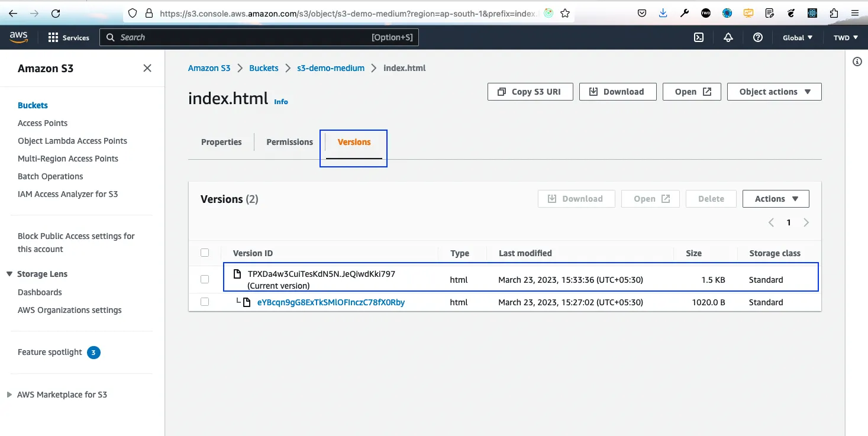Open Buckets in the sidebar

click(33, 105)
